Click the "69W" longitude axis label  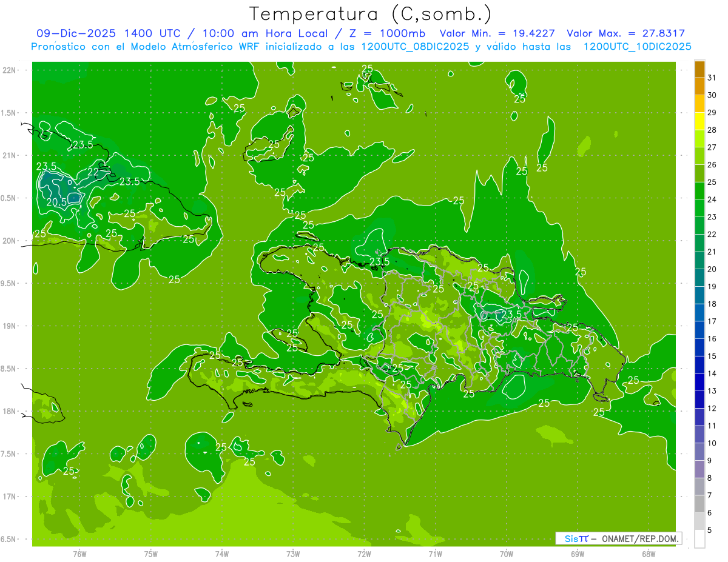(x=578, y=554)
